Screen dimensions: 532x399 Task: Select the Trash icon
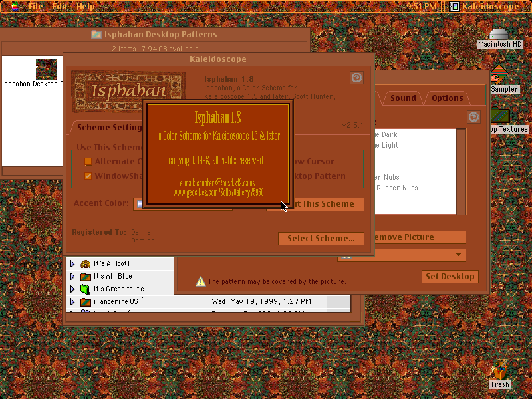[499, 370]
